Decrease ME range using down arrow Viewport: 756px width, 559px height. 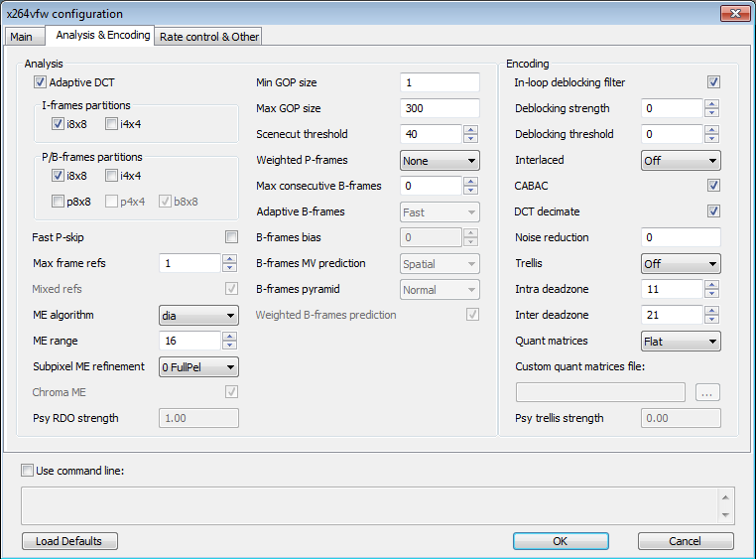[229, 346]
